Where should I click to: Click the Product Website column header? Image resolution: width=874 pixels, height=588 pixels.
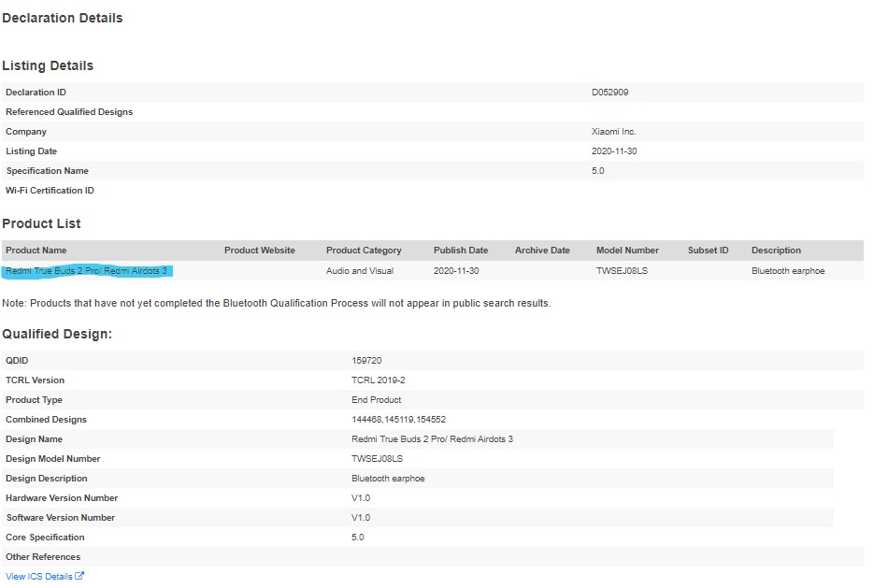pos(260,251)
